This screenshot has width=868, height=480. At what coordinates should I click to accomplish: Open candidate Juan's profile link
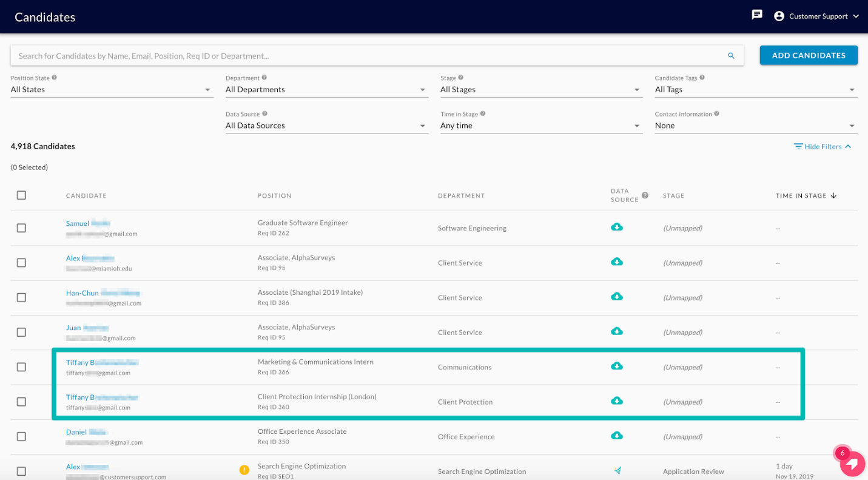[x=87, y=328]
